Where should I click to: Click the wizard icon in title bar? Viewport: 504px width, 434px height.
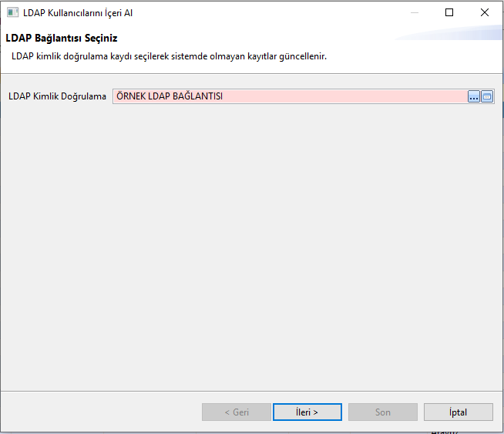pyautogui.click(x=13, y=13)
